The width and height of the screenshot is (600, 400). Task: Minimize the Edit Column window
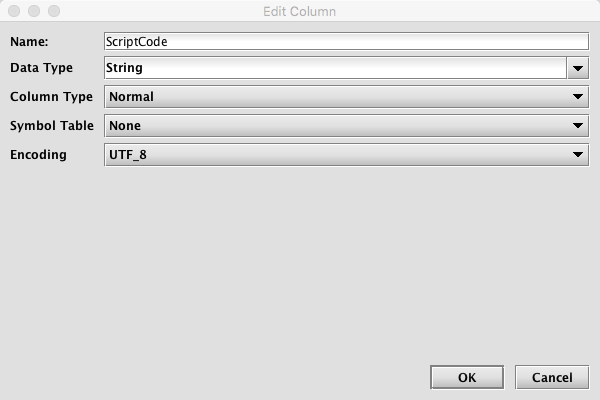click(34, 11)
